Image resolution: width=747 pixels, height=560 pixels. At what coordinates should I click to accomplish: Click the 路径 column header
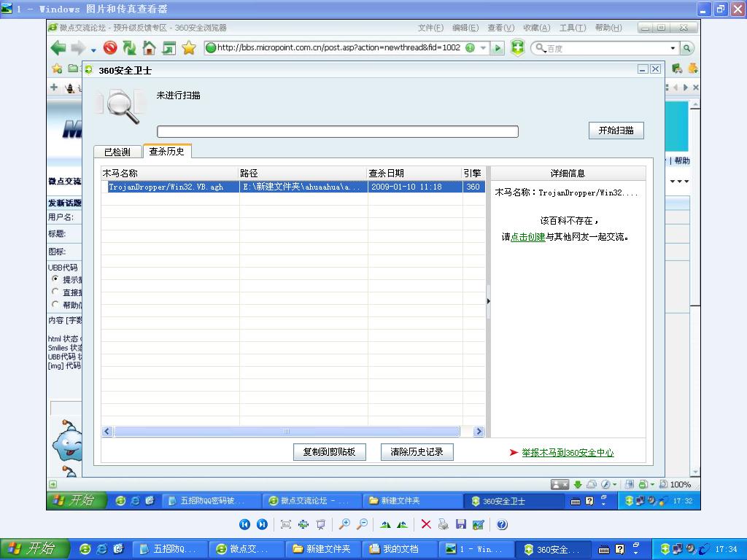pyautogui.click(x=303, y=173)
